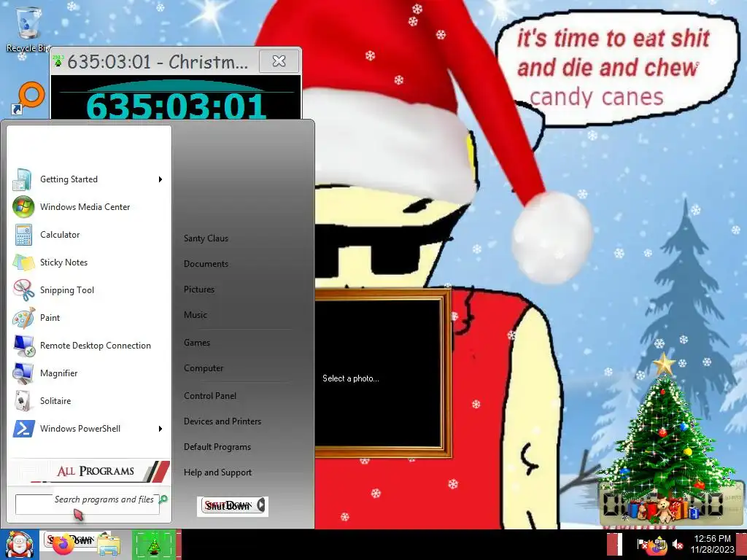The width and height of the screenshot is (747, 560).
Task: Open File Explorer from the taskbar
Action: pyautogui.click(x=109, y=545)
